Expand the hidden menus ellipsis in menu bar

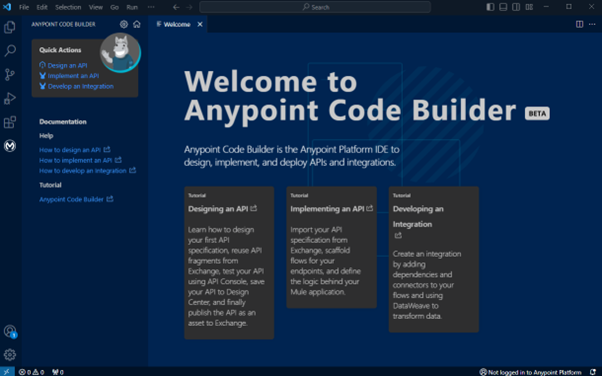click(x=151, y=7)
